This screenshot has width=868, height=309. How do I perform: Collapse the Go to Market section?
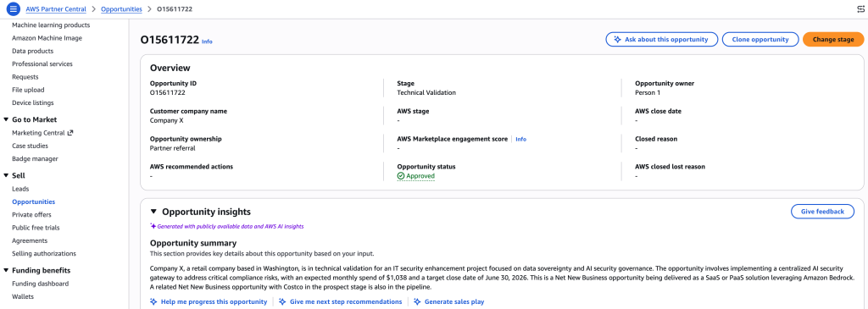6,119
